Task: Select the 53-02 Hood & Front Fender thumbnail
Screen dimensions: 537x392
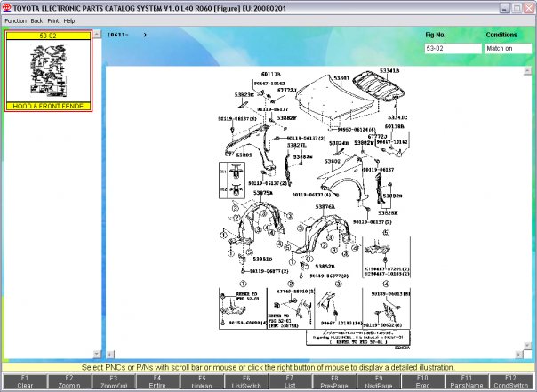Action: (x=47, y=71)
